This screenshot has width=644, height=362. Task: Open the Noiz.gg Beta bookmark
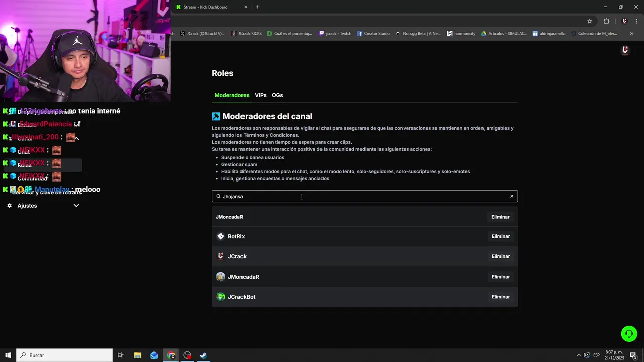418,34
